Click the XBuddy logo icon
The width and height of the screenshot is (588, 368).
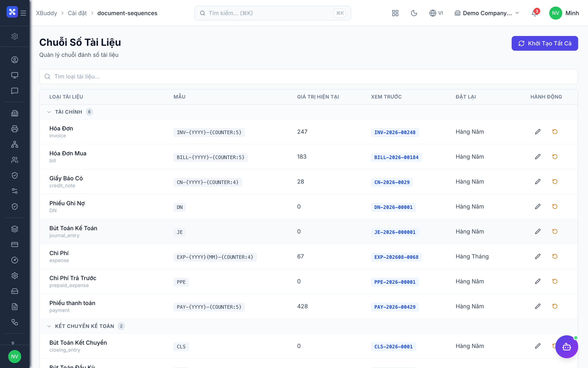click(x=12, y=12)
